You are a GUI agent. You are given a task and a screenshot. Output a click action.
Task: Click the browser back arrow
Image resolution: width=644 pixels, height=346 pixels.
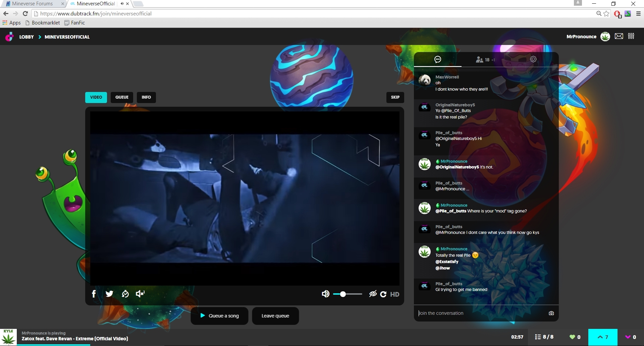click(x=6, y=13)
